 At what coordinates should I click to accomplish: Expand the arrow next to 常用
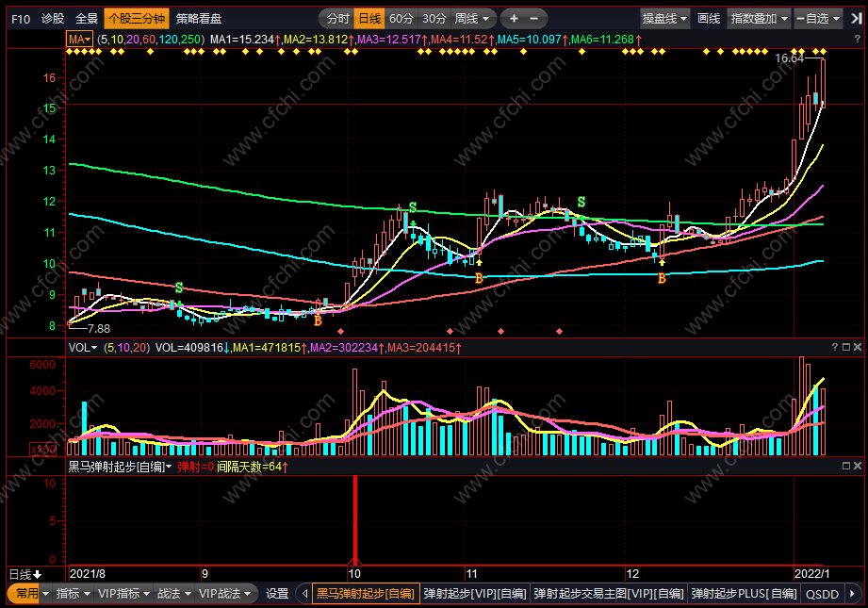click(x=45, y=594)
